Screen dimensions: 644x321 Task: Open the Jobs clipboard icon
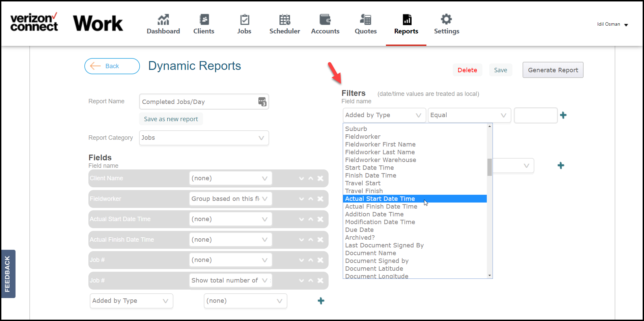point(245,20)
